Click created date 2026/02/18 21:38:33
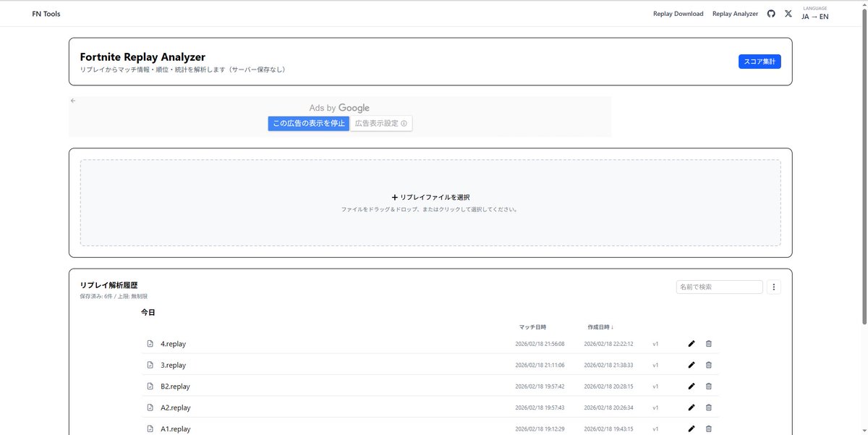Viewport: 868px width, 435px height. [x=608, y=365]
